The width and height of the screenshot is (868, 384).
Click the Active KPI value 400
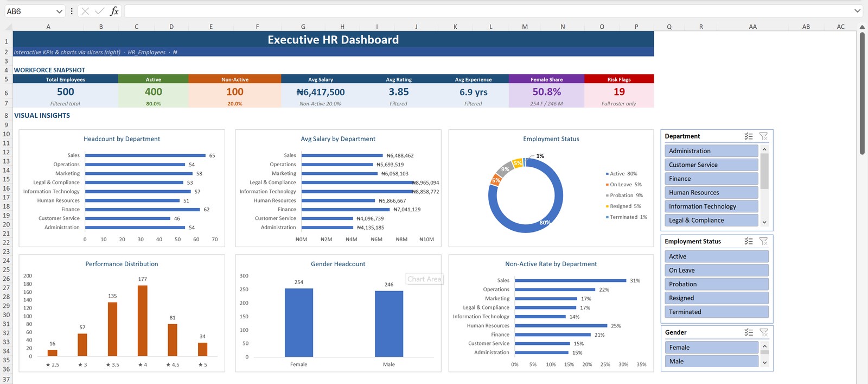[153, 92]
